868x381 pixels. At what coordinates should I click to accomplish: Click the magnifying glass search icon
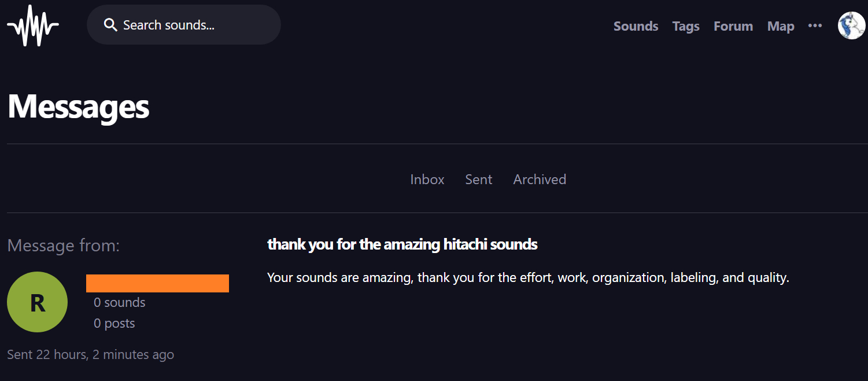pos(110,25)
